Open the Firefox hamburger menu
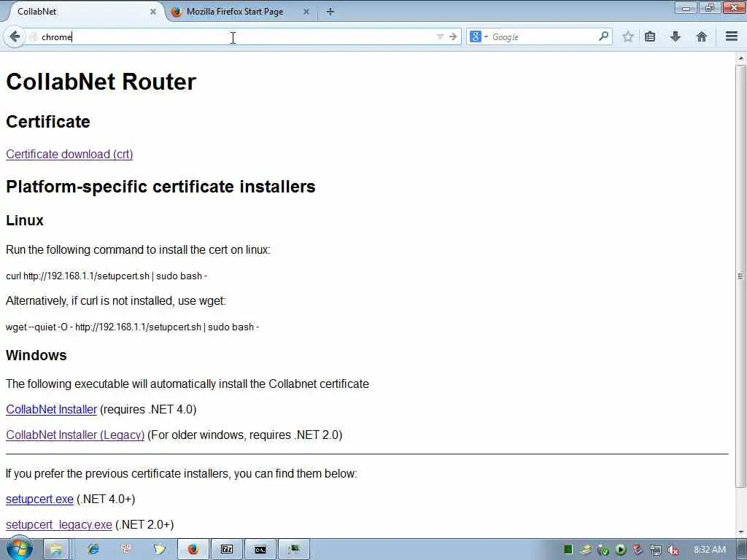Image resolution: width=747 pixels, height=560 pixels. coord(732,36)
